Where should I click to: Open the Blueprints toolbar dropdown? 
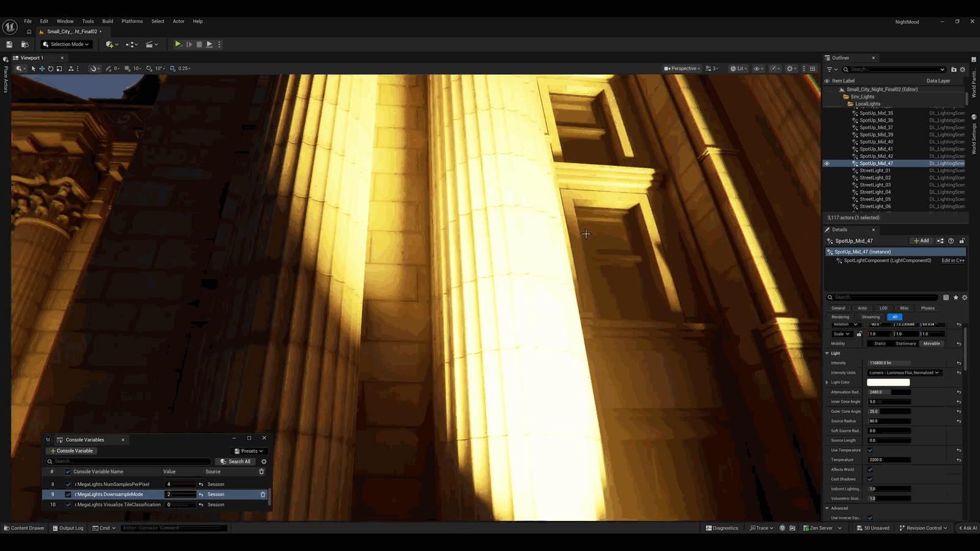[x=132, y=44]
